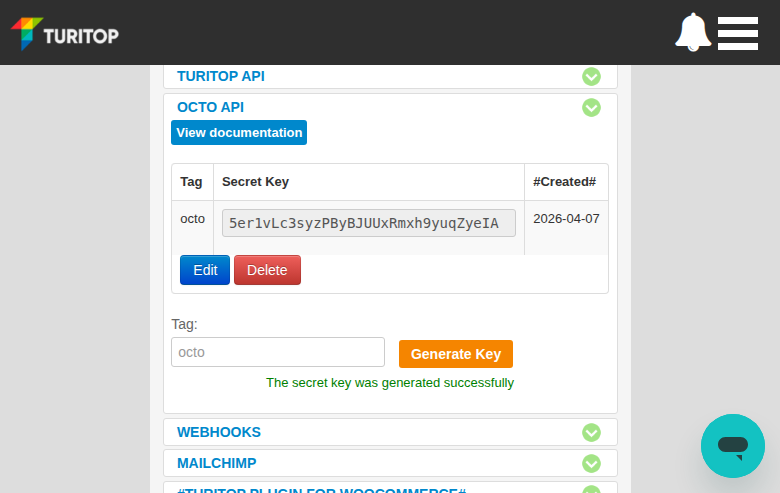Viewport: 780px width, 493px height.
Task: Click View documentation button
Action: click(x=239, y=132)
